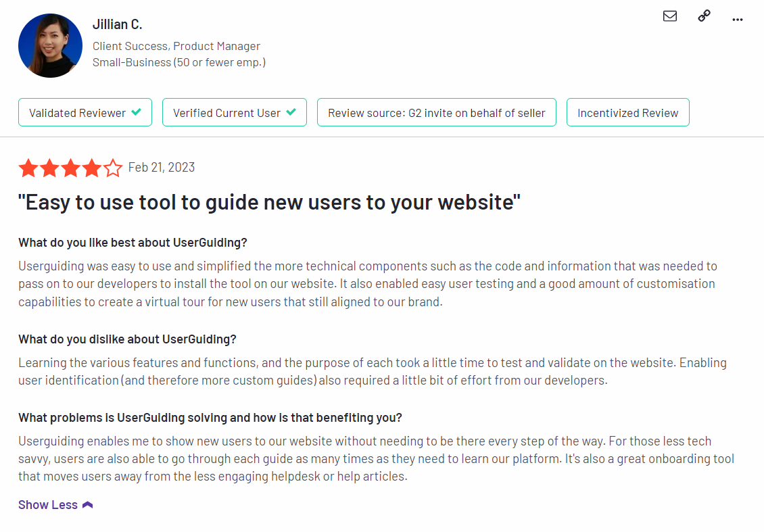Open the three-dots more options menu
The width and height of the screenshot is (764, 532).
pos(738,20)
